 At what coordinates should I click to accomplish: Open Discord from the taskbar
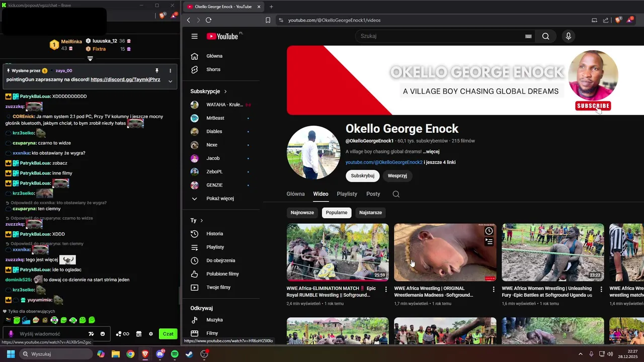pos(160,354)
